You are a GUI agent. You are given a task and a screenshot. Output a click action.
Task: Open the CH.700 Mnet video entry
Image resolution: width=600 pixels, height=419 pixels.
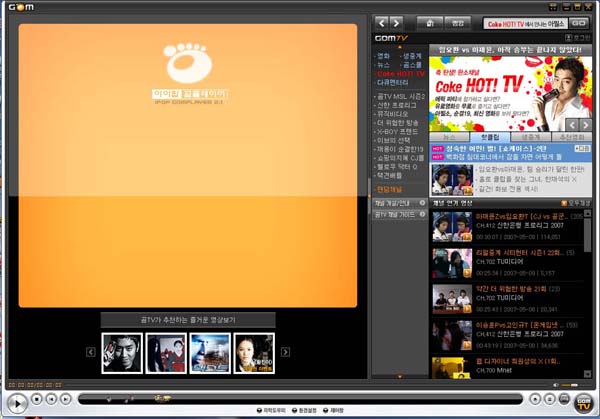[507, 368]
